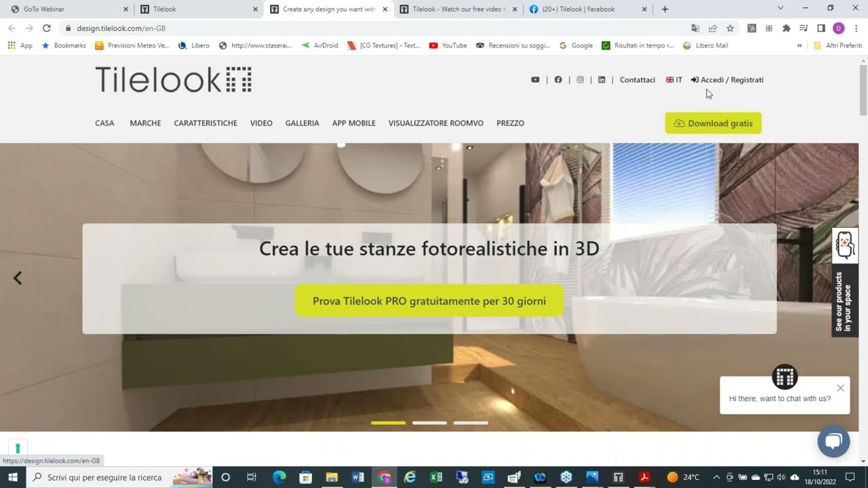Open CARATTERISTICHE menu item
Image resolution: width=868 pixels, height=488 pixels.
point(205,123)
